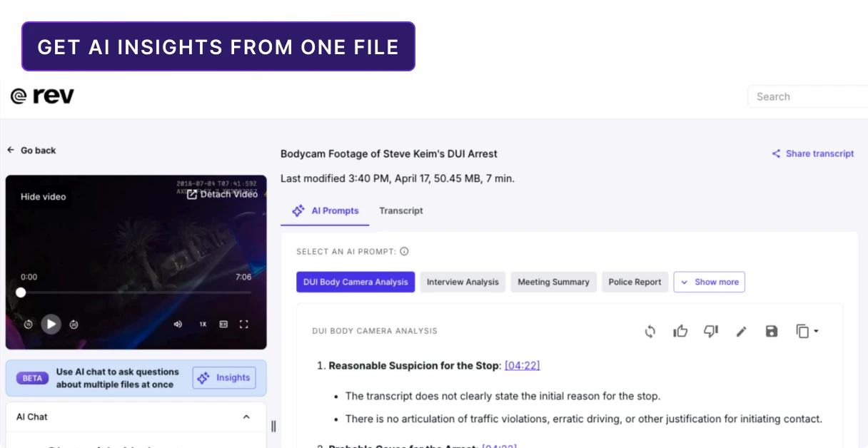Screen dimensions: 868x448
Task: Detach the video into separate window
Action: tap(222, 194)
